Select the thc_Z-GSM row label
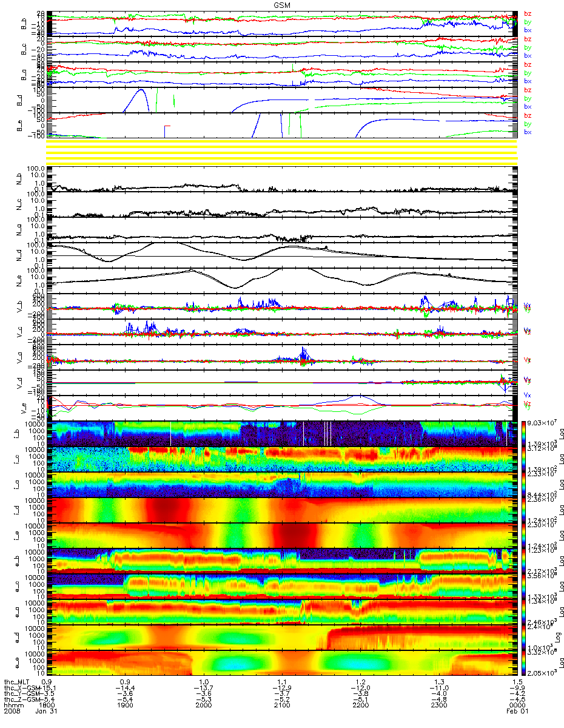 pyautogui.click(x=21, y=699)
